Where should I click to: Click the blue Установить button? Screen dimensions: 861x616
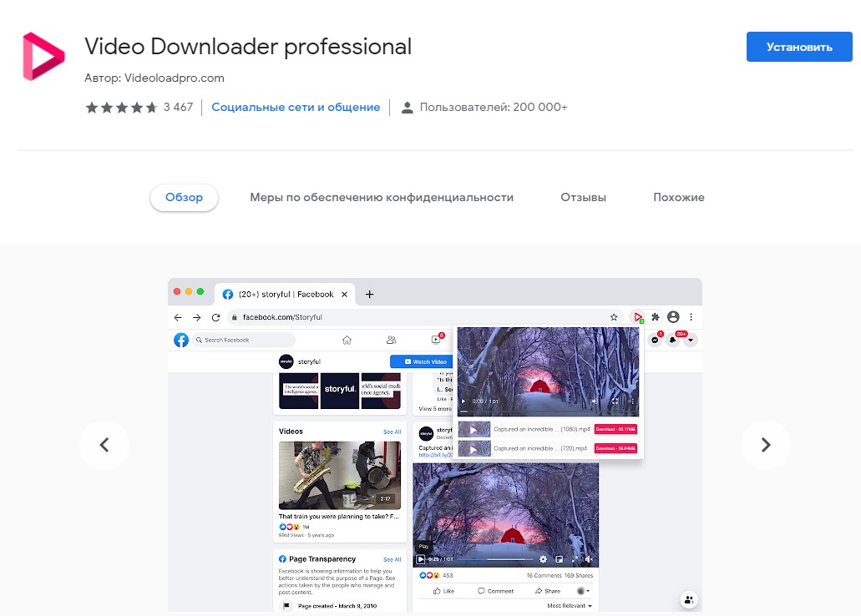pyautogui.click(x=798, y=47)
